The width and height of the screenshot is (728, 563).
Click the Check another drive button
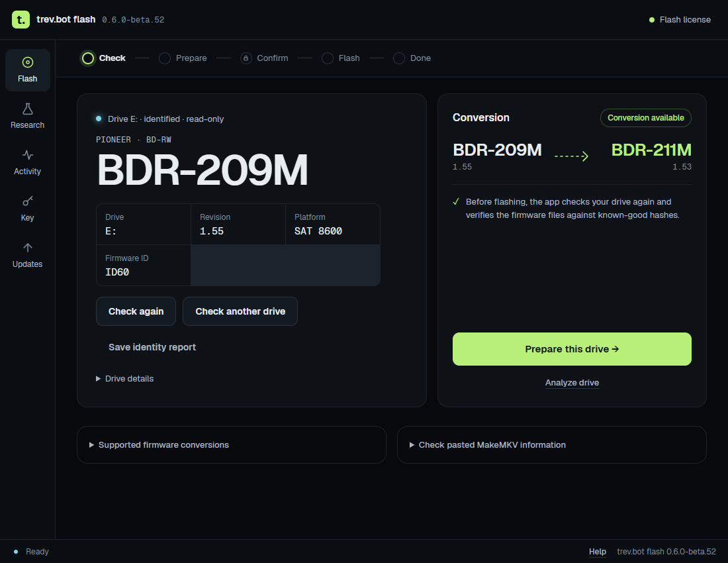click(x=240, y=311)
